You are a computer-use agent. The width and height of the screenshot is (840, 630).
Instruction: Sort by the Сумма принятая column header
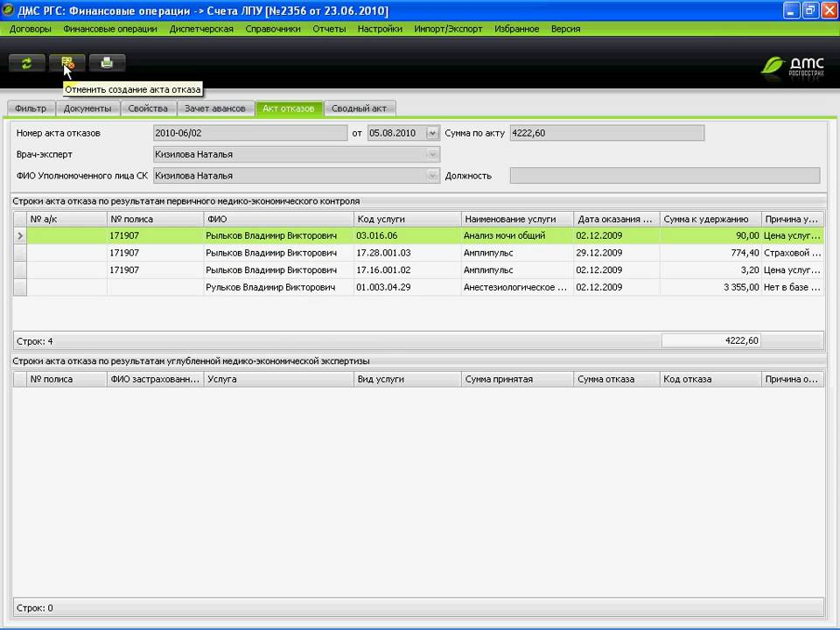coord(517,379)
